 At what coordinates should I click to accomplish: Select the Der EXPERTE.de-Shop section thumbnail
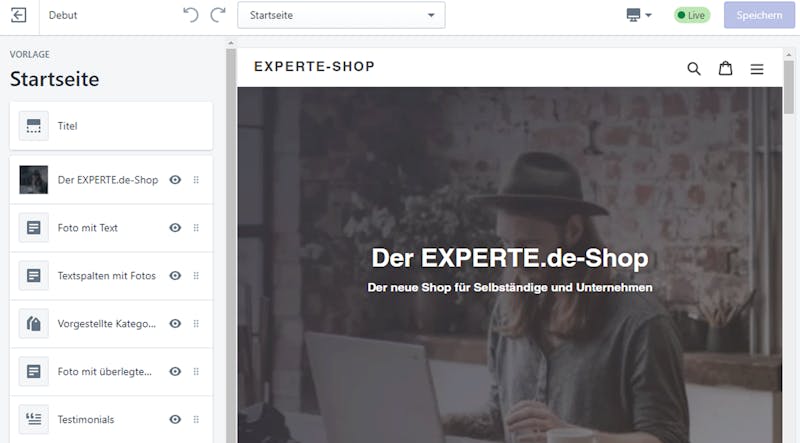click(34, 180)
